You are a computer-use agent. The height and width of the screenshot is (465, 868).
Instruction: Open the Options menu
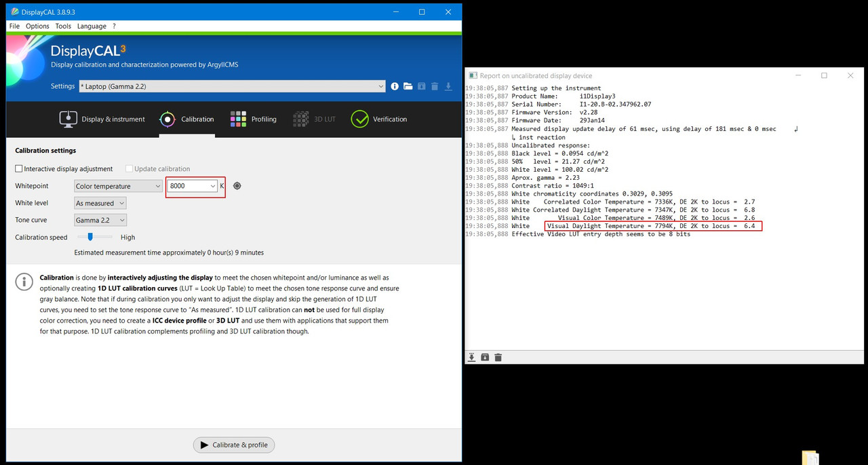(37, 26)
